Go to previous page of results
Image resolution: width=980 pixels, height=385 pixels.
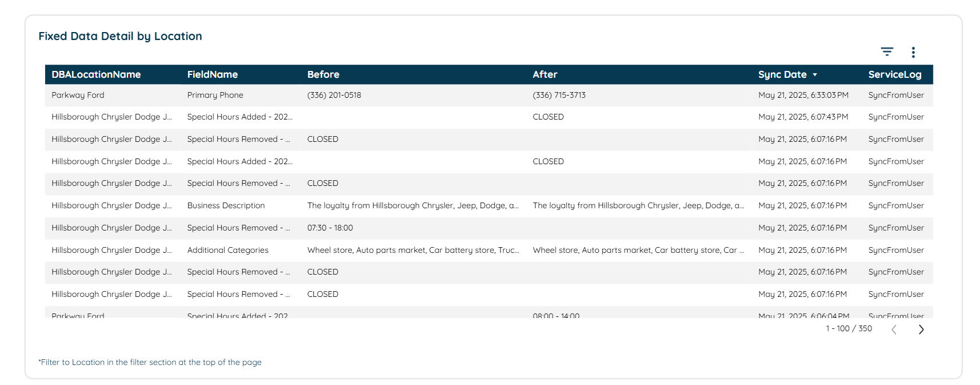pos(894,330)
